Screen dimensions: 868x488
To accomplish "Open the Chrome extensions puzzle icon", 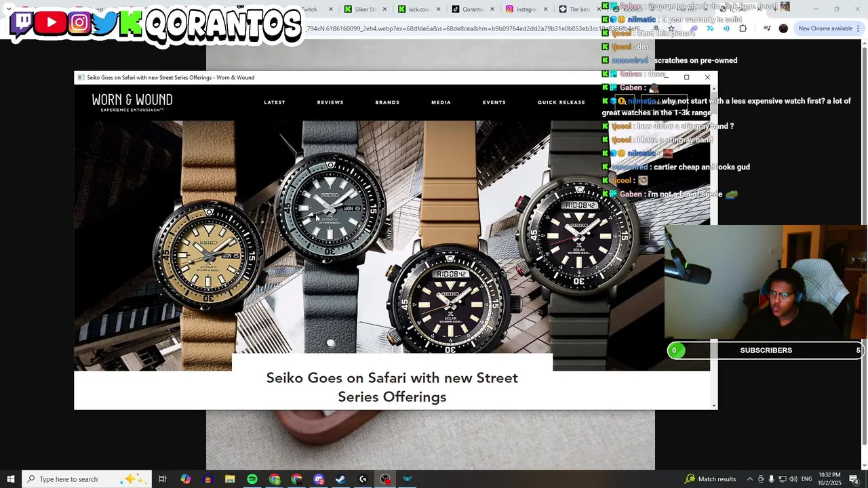I will (743, 28).
